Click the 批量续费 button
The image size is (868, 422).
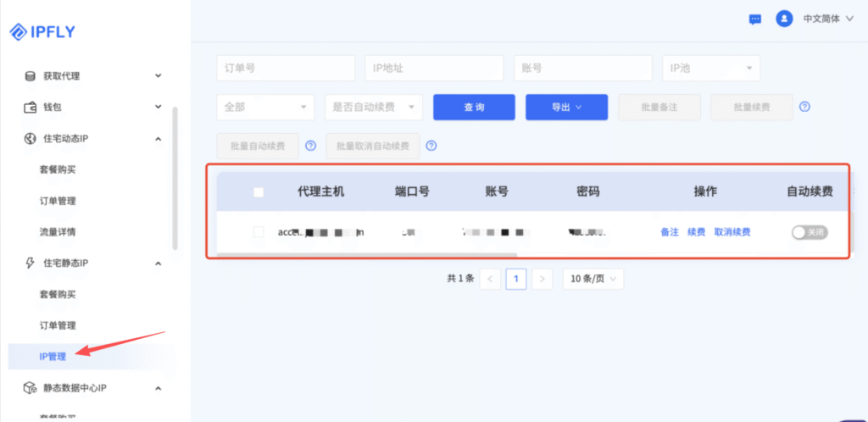752,108
